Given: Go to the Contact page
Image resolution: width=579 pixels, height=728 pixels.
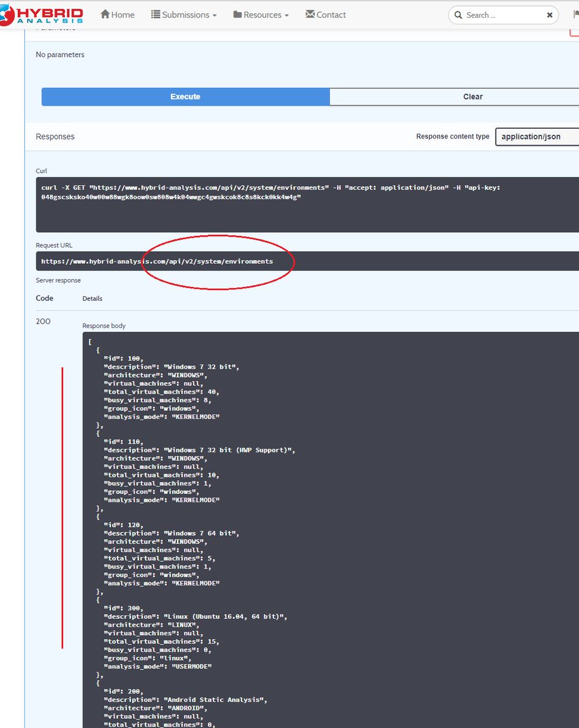Looking at the screenshot, I should (326, 15).
